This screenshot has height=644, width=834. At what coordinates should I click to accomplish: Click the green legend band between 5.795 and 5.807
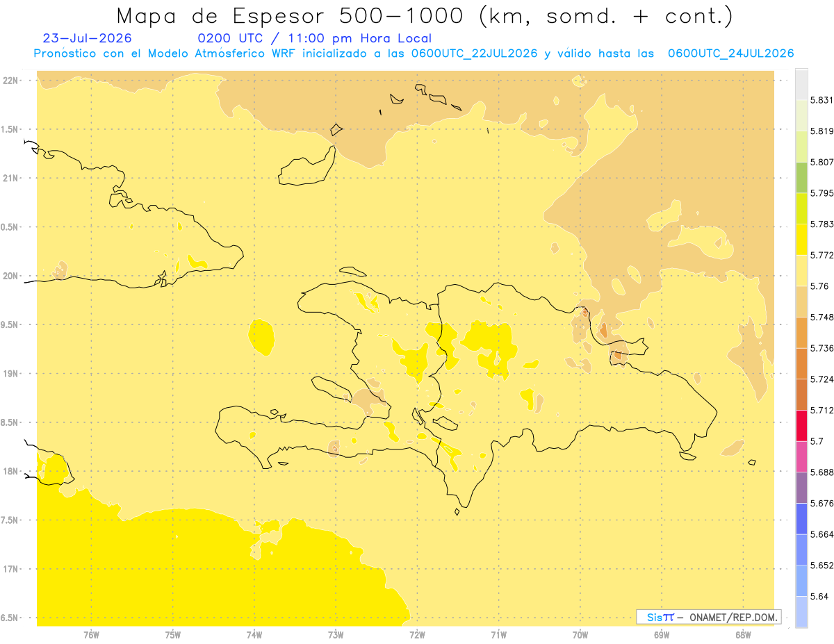[801, 178]
